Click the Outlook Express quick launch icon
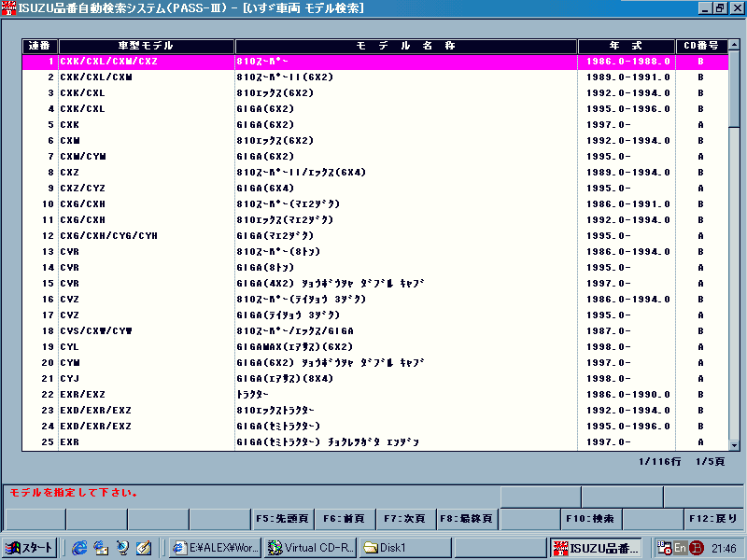The height and width of the screenshot is (560, 747). [101, 548]
